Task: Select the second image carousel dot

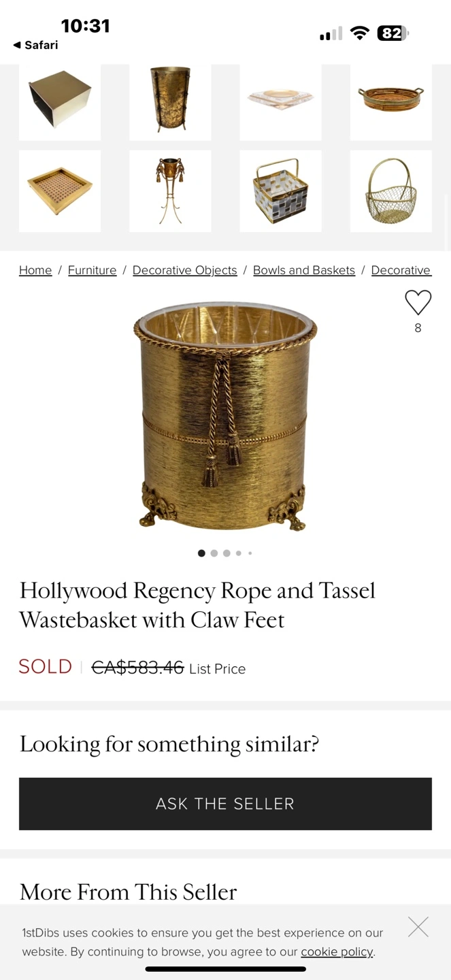Action: point(214,553)
